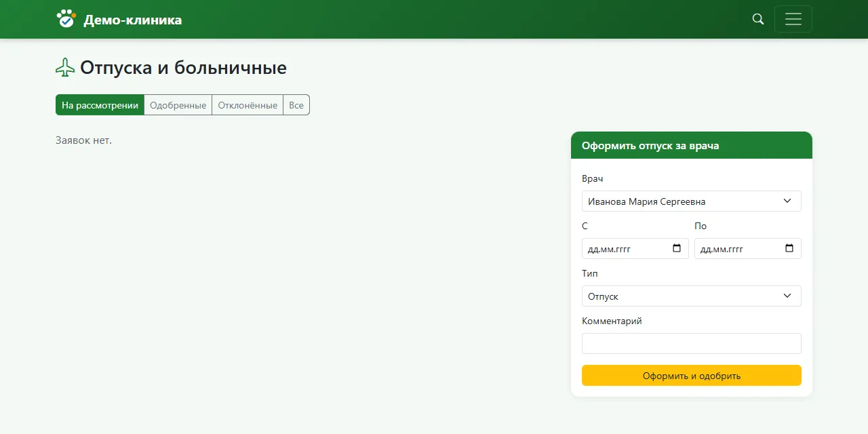Click the paw logo icon in header
This screenshot has width=868, height=434.
tap(66, 18)
